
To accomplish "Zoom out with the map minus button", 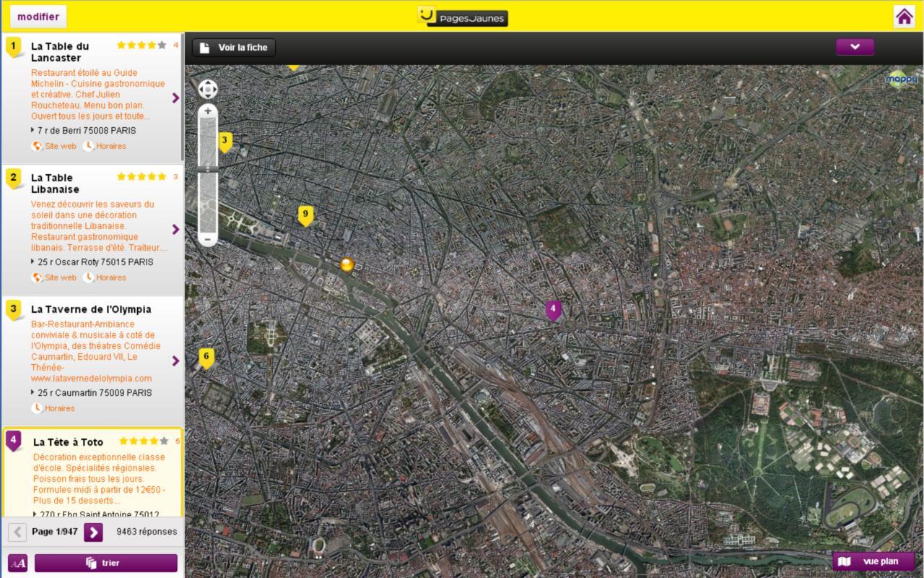I will (x=208, y=238).
